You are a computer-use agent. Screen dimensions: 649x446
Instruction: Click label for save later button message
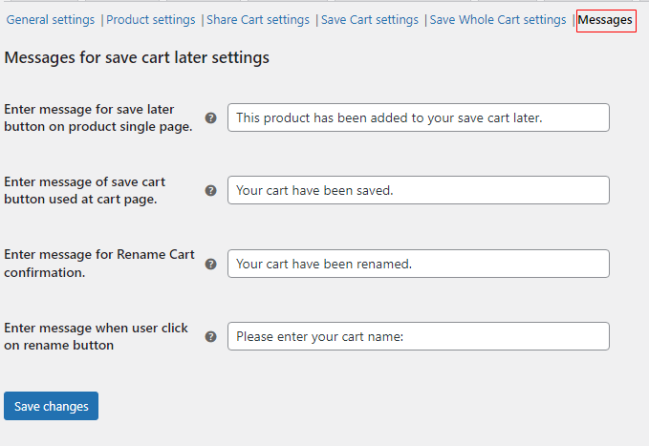(98, 117)
